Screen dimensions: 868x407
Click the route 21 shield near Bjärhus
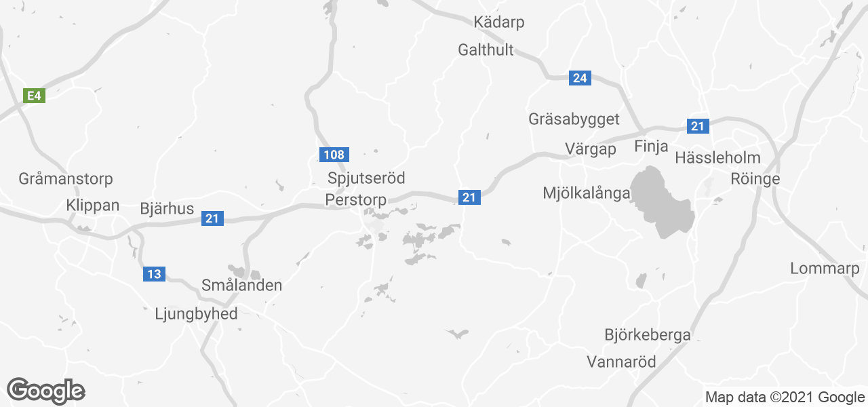[213, 218]
